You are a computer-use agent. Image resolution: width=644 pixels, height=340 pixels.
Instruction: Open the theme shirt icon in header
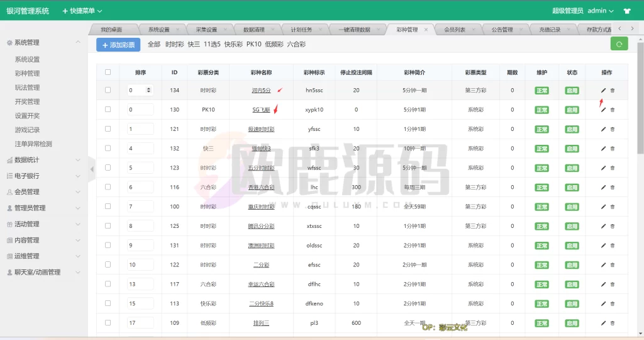pos(627,11)
